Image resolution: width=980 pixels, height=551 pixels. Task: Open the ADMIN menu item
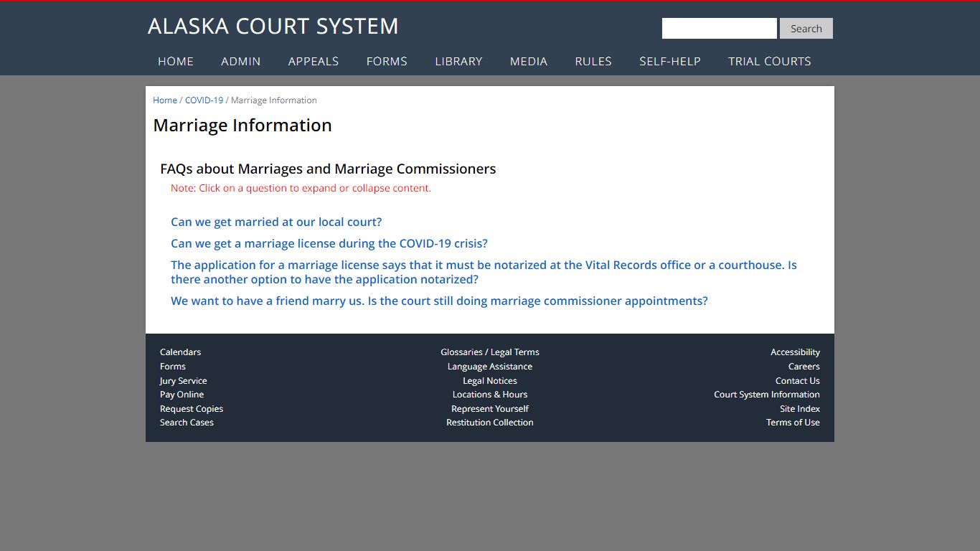(241, 62)
